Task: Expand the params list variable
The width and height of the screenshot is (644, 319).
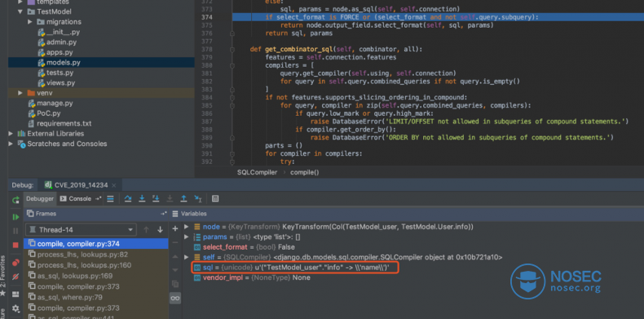Action: [186, 237]
